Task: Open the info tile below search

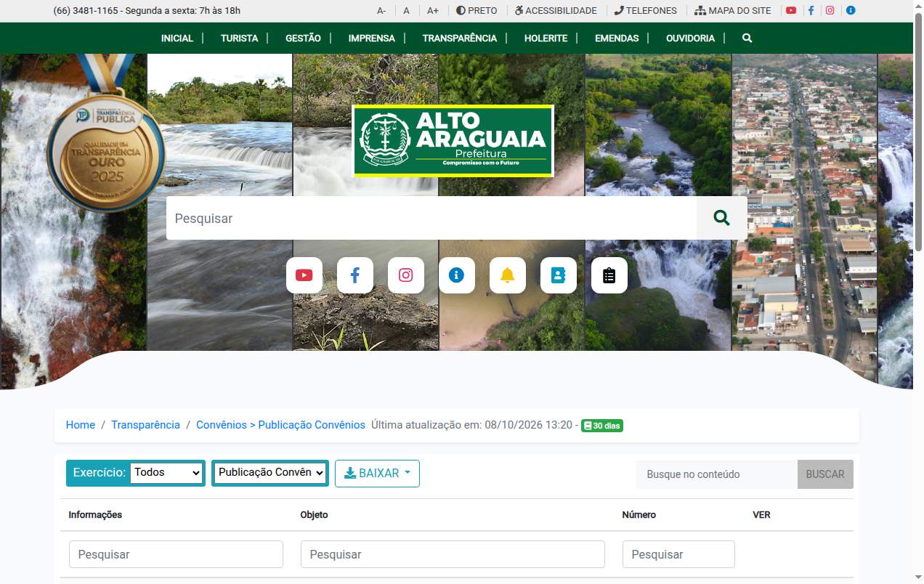Action: pyautogui.click(x=457, y=275)
